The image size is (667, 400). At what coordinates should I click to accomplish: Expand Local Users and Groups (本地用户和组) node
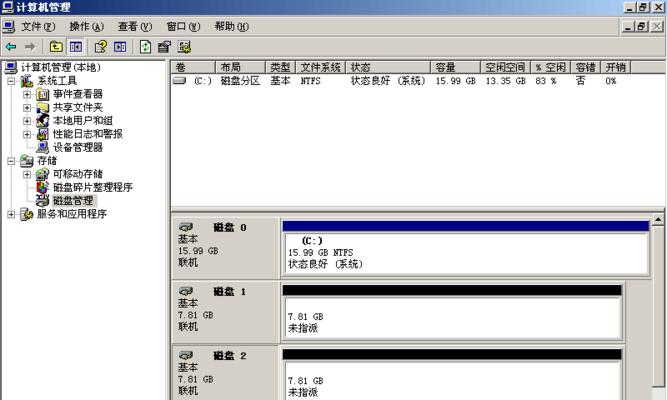point(27,121)
